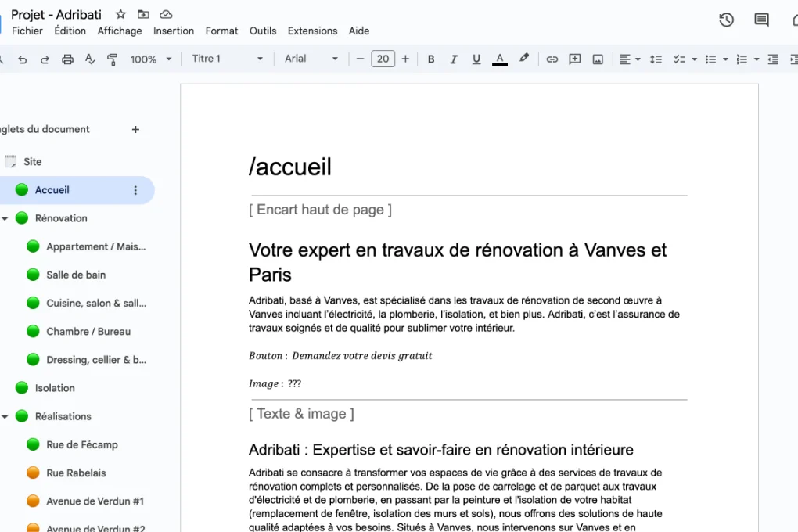The image size is (798, 532).
Task: Click the insert image icon
Action: 598,59
